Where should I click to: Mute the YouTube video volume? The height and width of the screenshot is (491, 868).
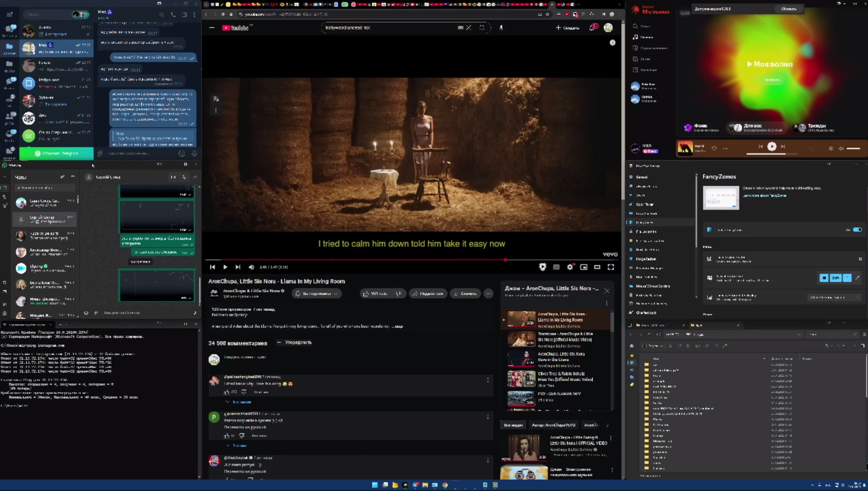pos(251,267)
